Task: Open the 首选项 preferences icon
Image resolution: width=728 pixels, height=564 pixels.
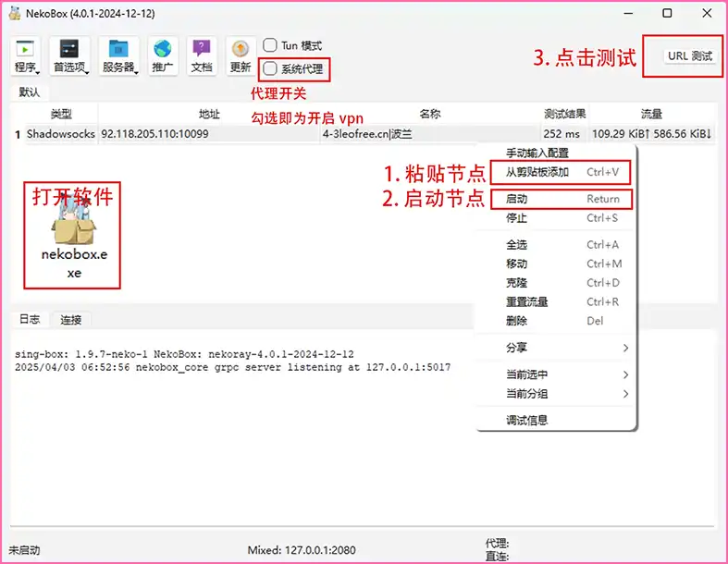Action: coord(69,56)
